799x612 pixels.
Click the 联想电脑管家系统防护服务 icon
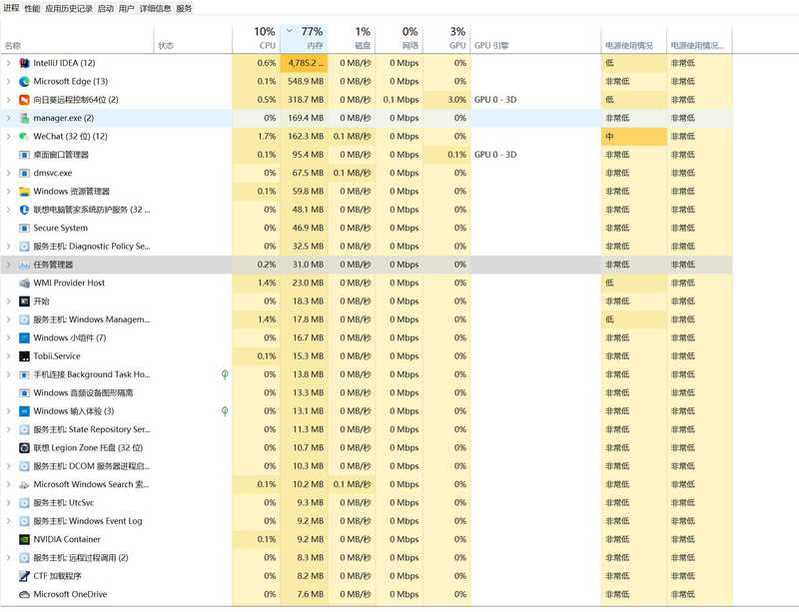[24, 210]
